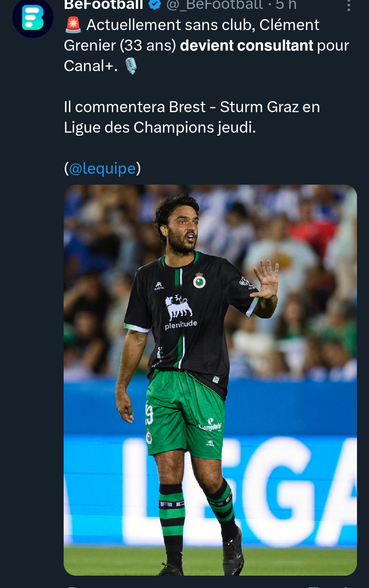
Task: Click the red siren emoji
Action: 73,25
